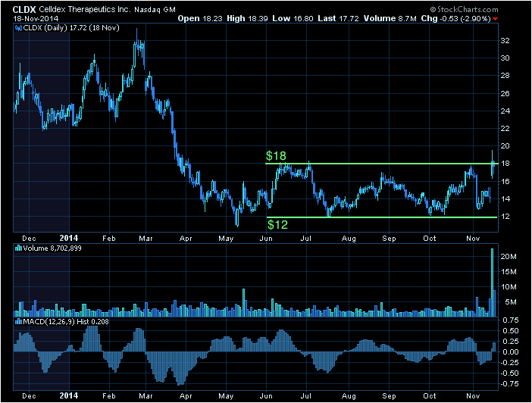Click the green $12 support label
This screenshot has height=403, width=532.
pyautogui.click(x=277, y=224)
